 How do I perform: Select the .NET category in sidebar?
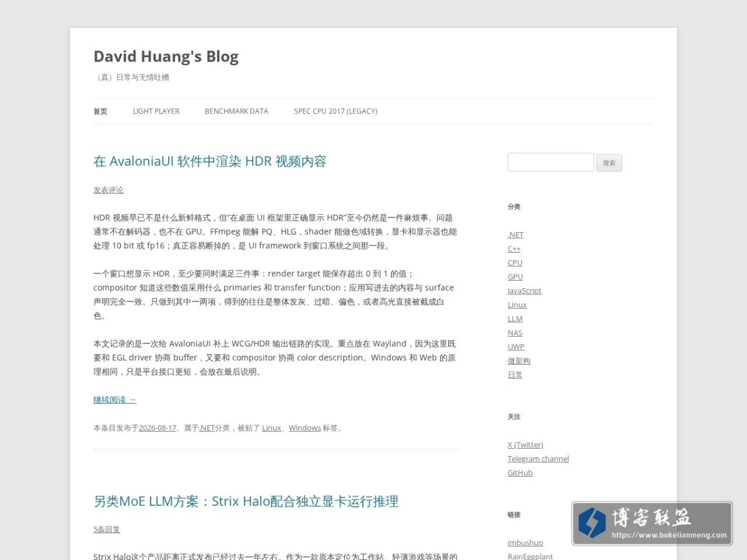point(515,235)
